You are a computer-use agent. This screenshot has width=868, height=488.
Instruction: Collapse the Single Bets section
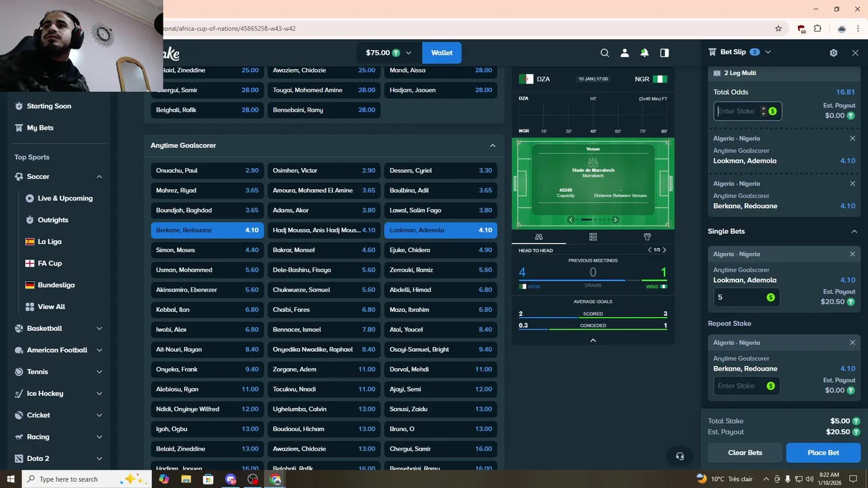pos(854,231)
